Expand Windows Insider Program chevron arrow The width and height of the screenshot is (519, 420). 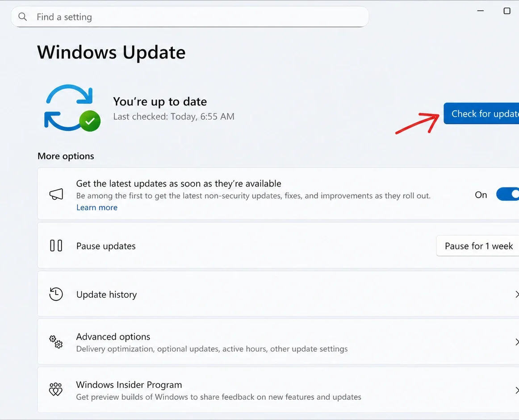[517, 390]
